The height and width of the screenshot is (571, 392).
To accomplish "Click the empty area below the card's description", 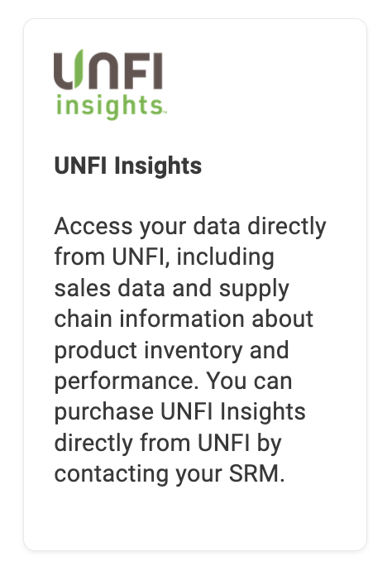I will [x=195, y=519].
